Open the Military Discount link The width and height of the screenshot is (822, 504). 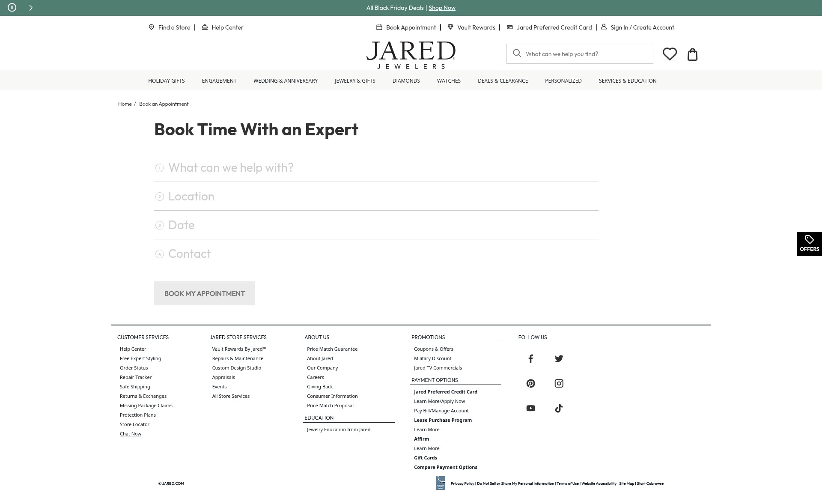pos(432,358)
